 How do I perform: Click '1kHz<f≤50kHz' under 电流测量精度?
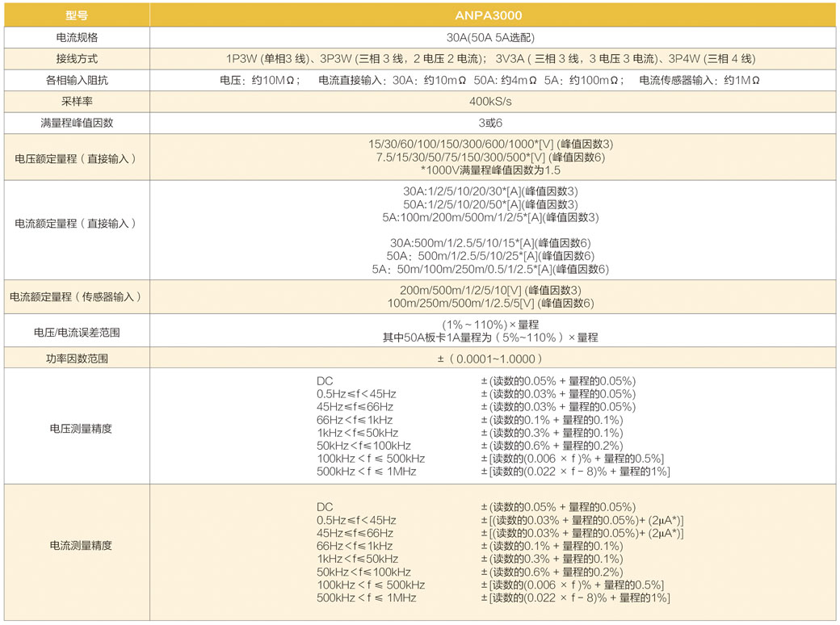coord(357,559)
